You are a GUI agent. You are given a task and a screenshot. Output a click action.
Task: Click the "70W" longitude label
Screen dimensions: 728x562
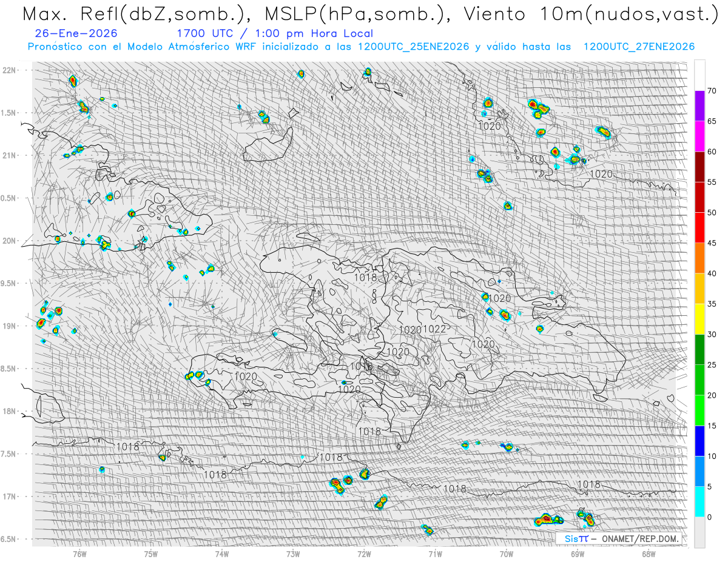point(506,554)
